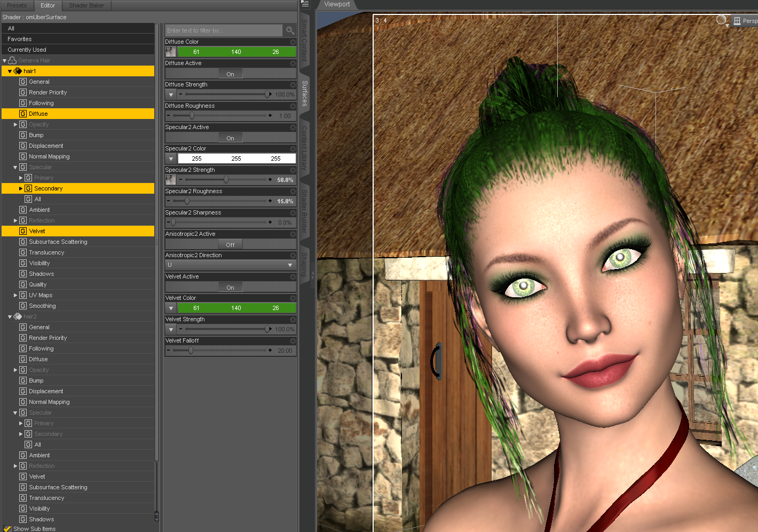Click the hair1 surface icon
Image resolution: width=758 pixels, height=532 pixels.
tap(18, 71)
